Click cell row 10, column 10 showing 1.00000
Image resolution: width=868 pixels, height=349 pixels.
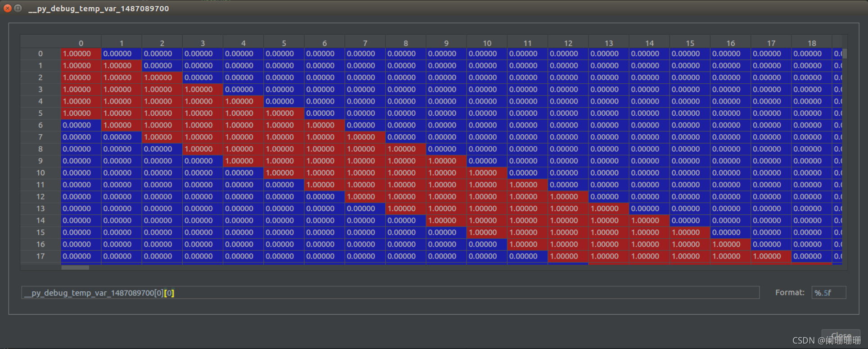[487, 173]
